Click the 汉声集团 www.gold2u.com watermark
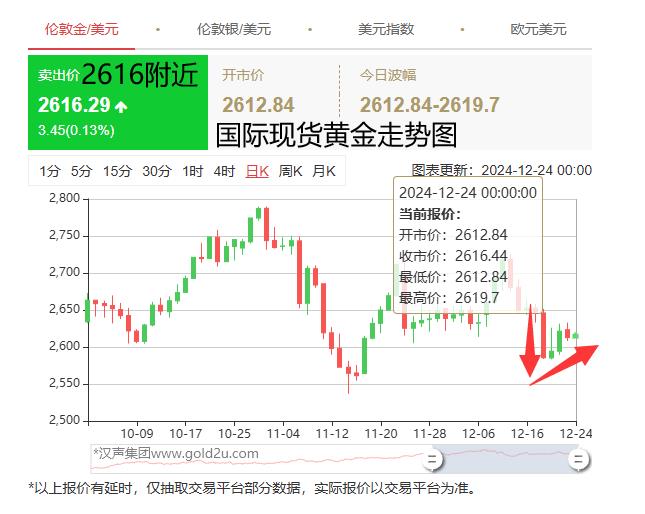This screenshot has width=645, height=514. tap(176, 453)
